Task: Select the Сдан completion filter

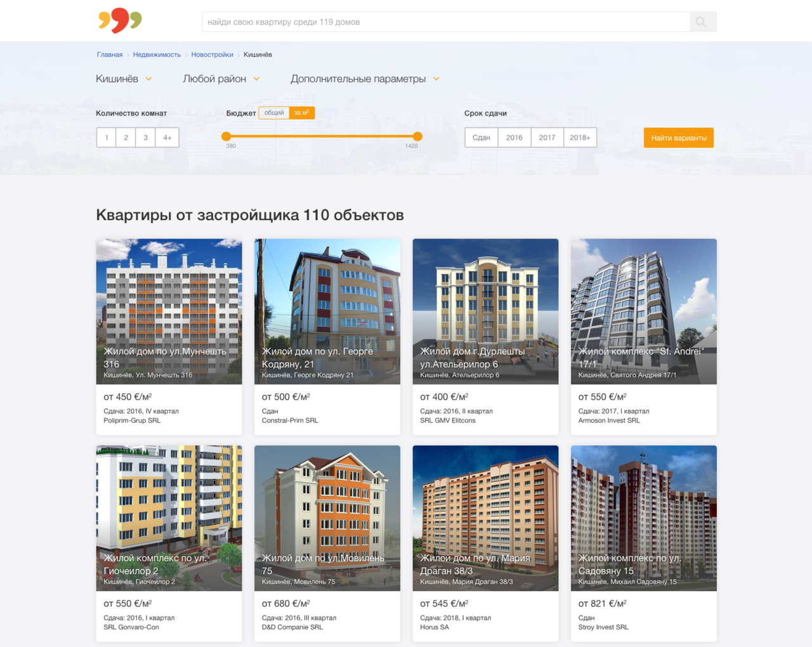Action: [481, 138]
